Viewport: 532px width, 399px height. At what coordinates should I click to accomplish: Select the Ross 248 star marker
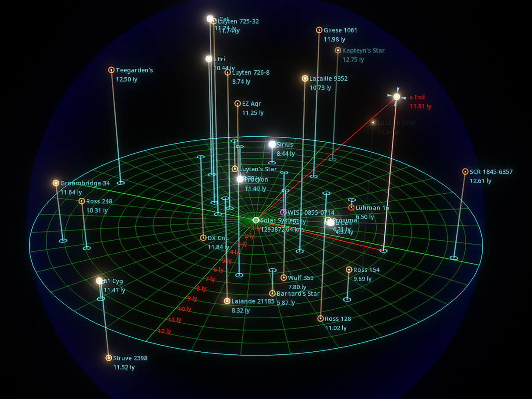[82, 201]
